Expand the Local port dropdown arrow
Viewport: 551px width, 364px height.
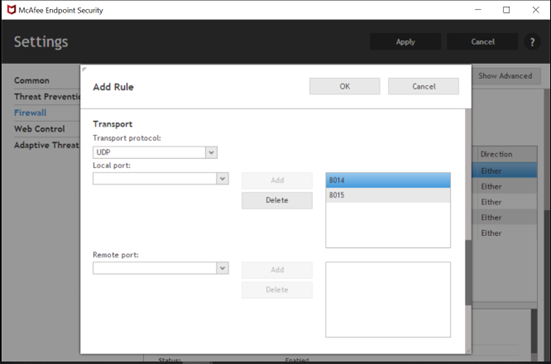[x=222, y=178]
